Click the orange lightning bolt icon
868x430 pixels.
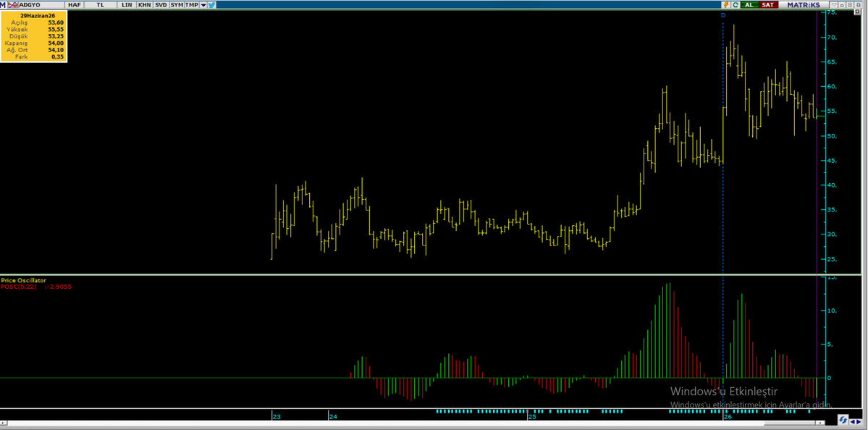click(x=725, y=4)
